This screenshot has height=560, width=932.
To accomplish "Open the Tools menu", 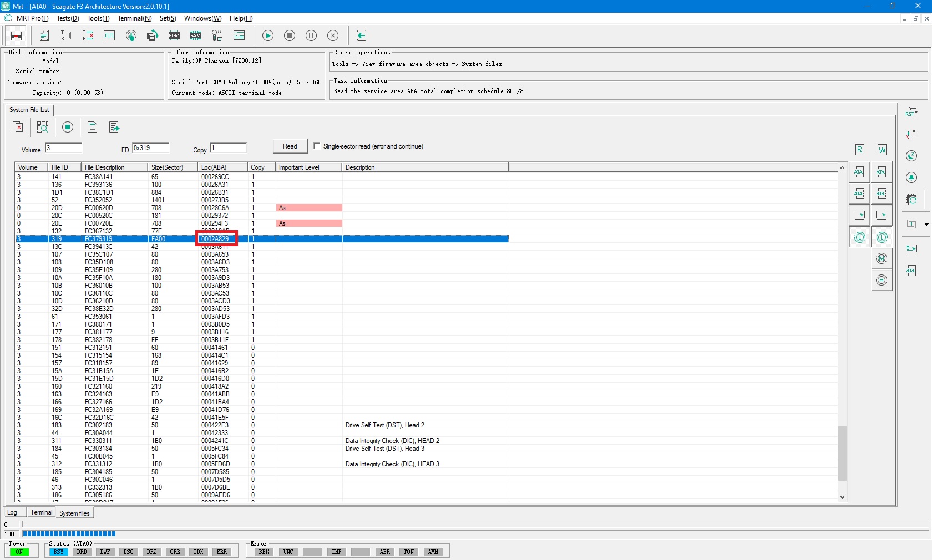I will (x=98, y=18).
